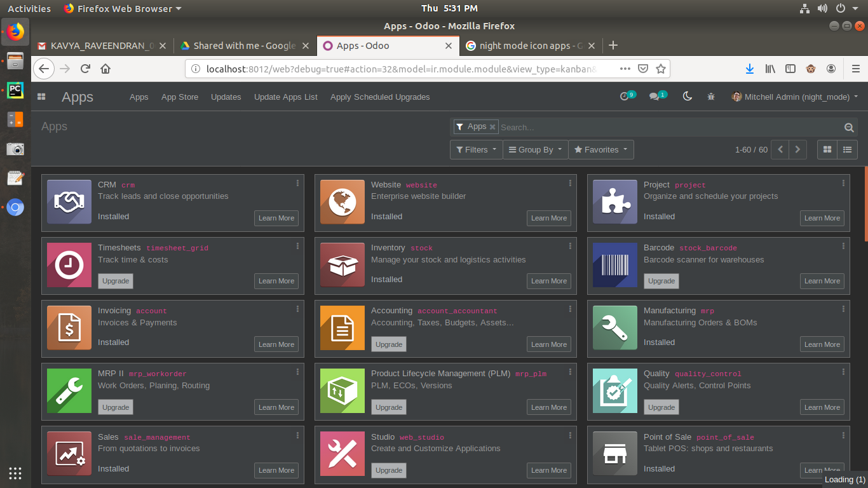Click the MRP II app icon
This screenshot has height=488, width=868.
69,391
